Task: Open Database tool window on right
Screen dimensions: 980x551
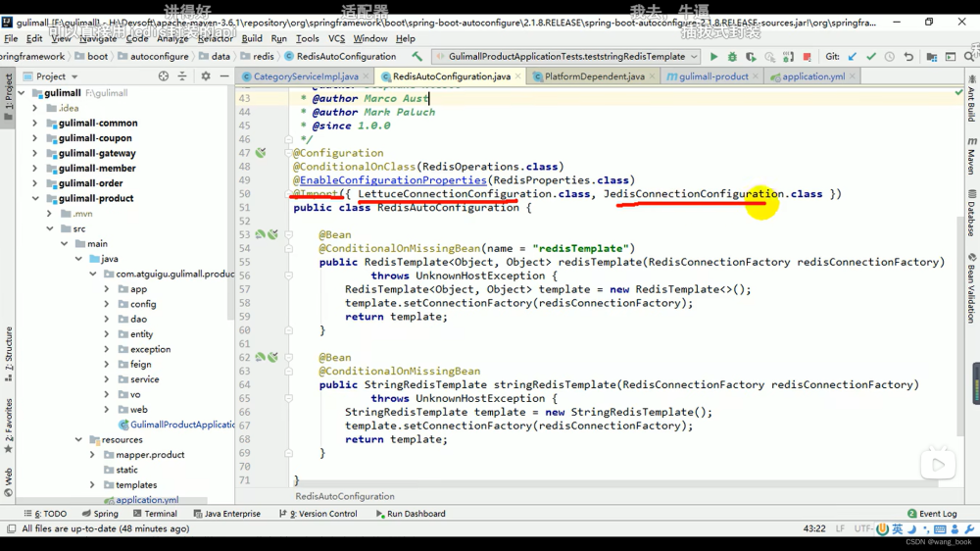Action: (972, 213)
